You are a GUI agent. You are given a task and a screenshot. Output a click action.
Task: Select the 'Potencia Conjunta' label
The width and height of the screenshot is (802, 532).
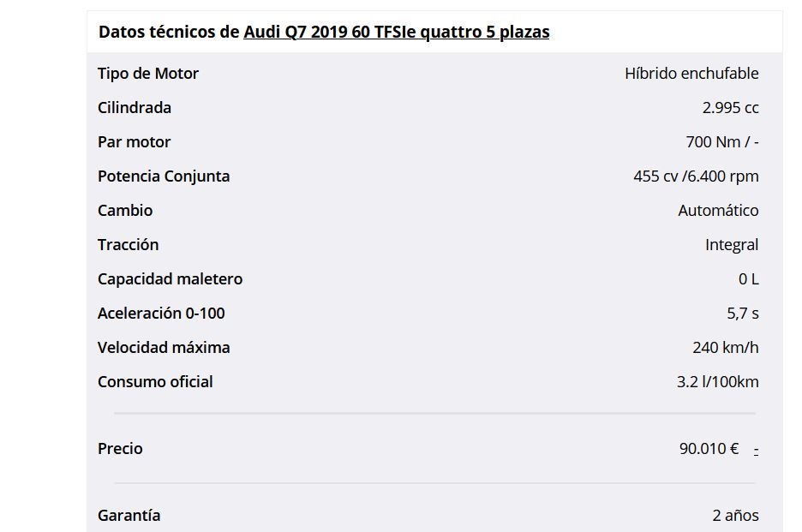(164, 176)
